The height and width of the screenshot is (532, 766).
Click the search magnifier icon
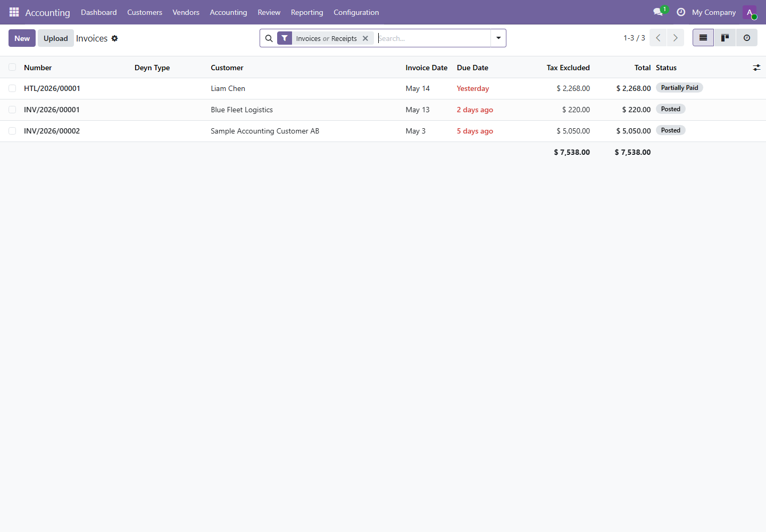(269, 38)
